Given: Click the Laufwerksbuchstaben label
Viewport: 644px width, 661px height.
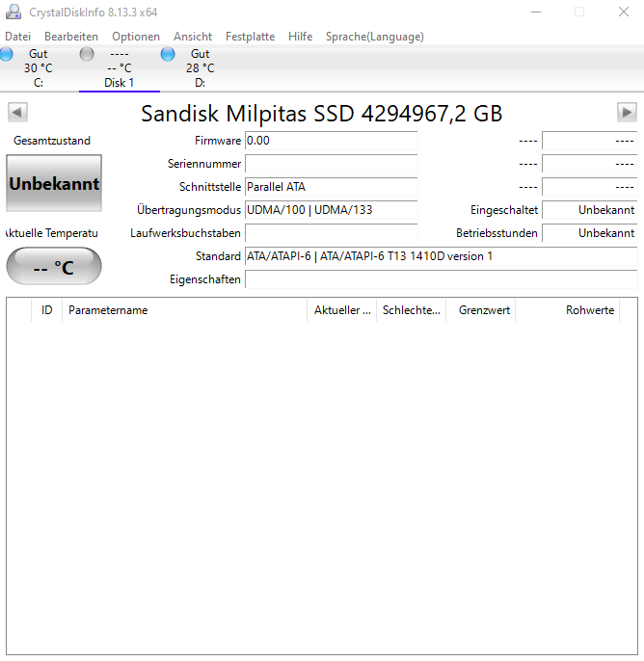Looking at the screenshot, I should (185, 233).
